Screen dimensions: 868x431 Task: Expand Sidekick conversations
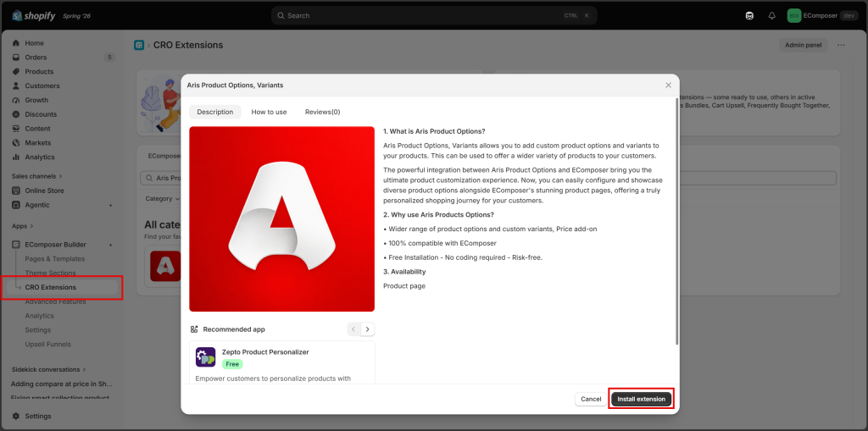pyautogui.click(x=48, y=369)
